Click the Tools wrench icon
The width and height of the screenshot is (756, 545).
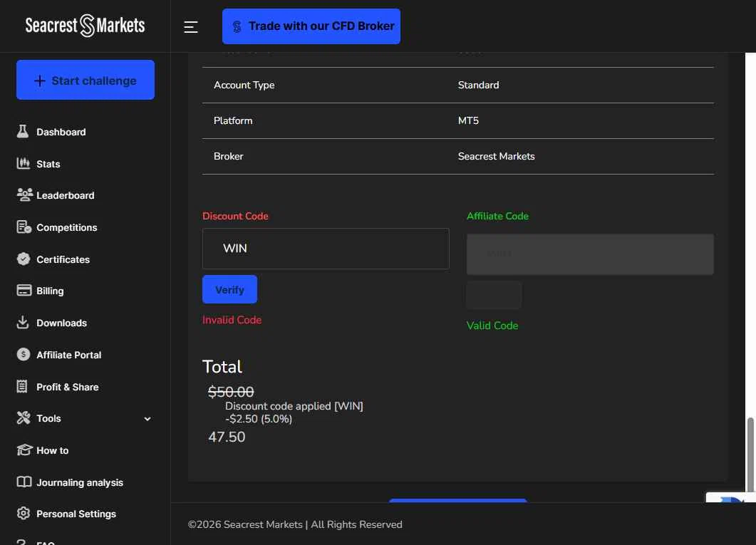[23, 417]
